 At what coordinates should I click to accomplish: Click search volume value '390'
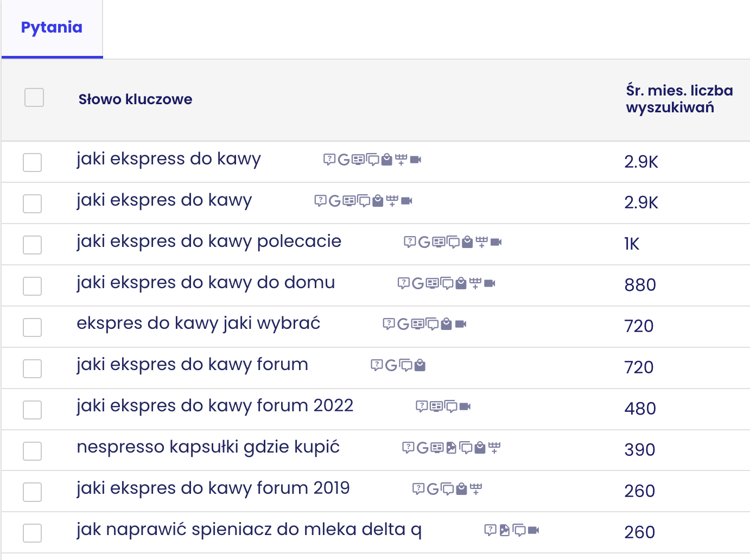point(640,450)
